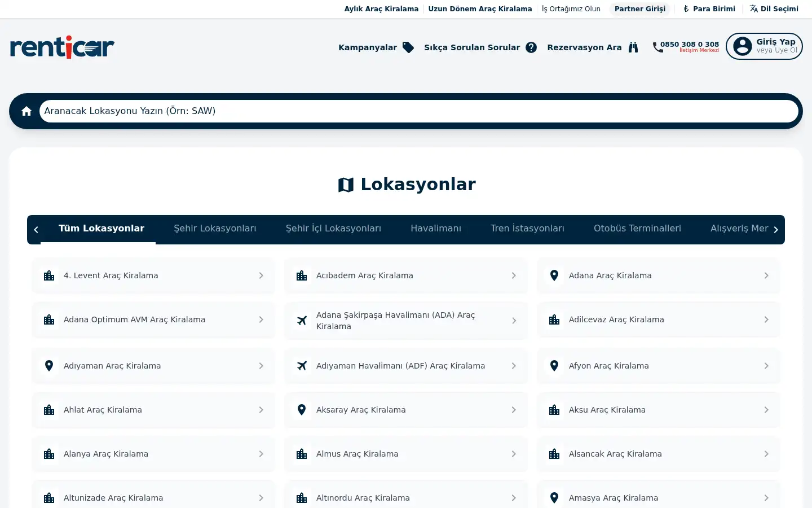Click the pin icon beside Adıyaman Araç Kiralama
Viewport: 812px width, 508px height.
click(49, 366)
